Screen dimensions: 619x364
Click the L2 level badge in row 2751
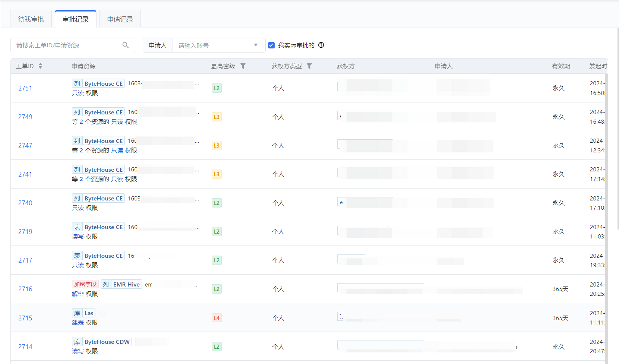(217, 88)
